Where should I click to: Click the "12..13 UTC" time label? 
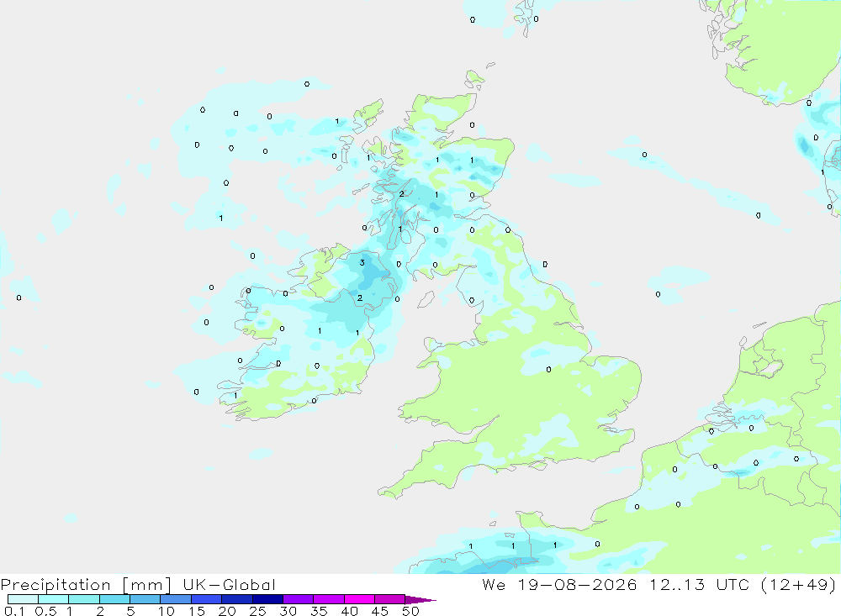[700, 584]
